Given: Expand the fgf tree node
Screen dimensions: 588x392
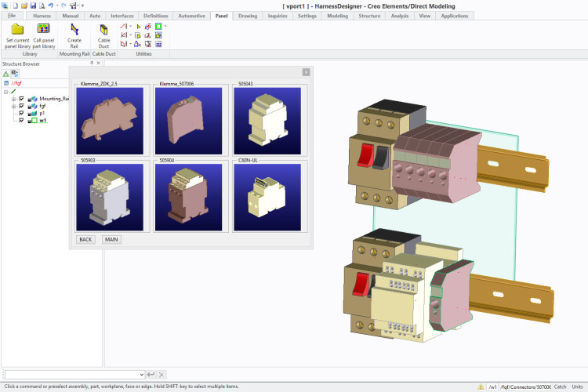Looking at the screenshot, I should pyautogui.click(x=13, y=106).
